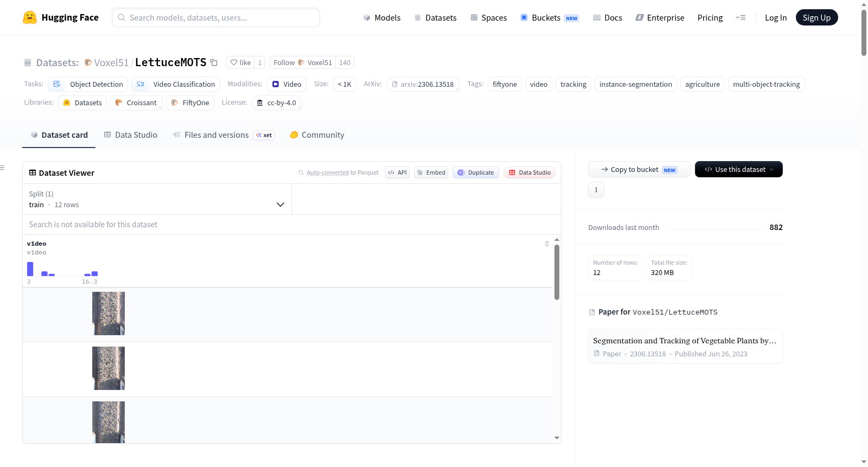Click the dataset viewer vertical scrollbar
The image size is (868, 467).
[557, 272]
